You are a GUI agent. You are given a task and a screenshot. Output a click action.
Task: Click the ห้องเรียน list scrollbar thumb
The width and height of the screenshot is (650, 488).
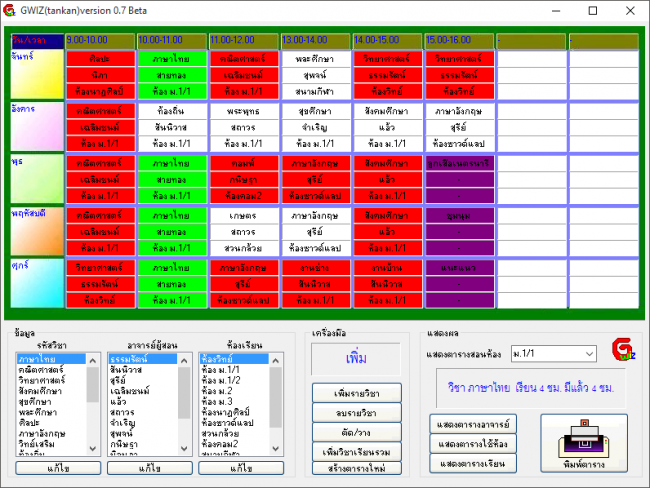click(276, 397)
